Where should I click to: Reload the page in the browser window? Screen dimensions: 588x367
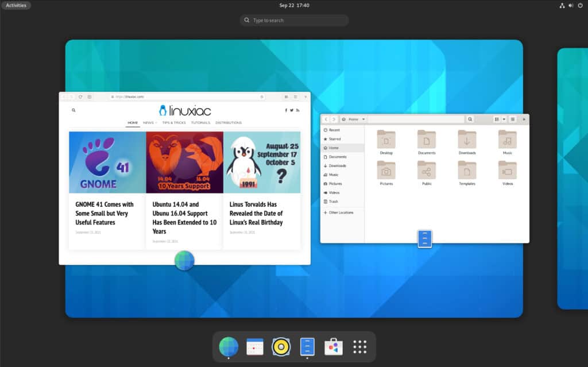[x=80, y=97]
